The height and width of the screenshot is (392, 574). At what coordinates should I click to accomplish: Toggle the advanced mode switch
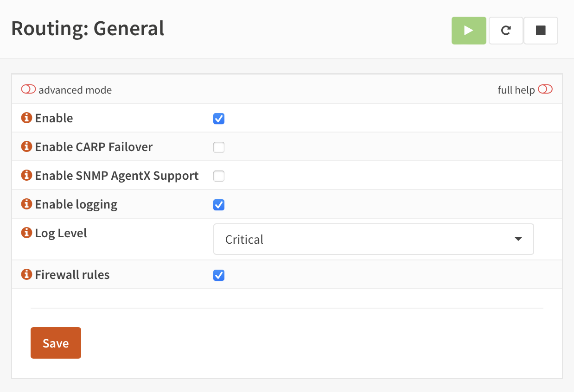(x=28, y=89)
